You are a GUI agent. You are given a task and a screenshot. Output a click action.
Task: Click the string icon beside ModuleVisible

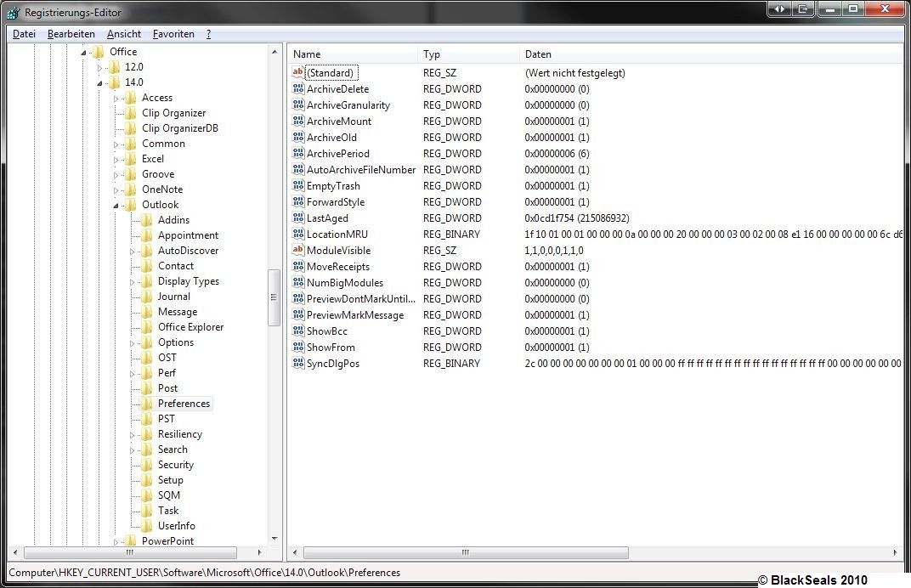[x=297, y=251]
